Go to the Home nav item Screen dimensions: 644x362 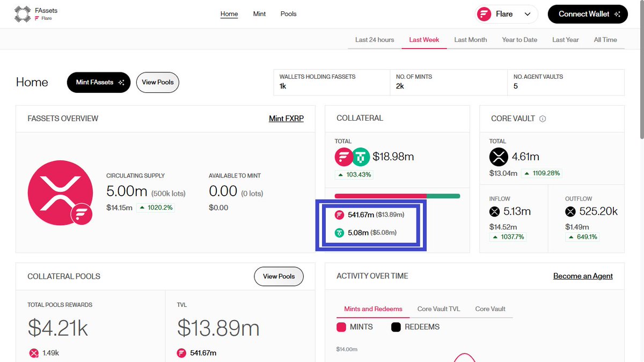(x=229, y=14)
